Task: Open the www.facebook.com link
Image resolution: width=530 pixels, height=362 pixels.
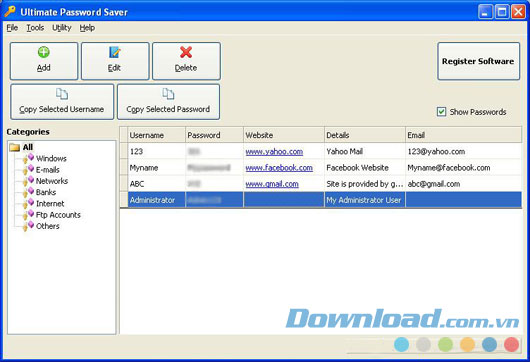Action: [279, 168]
